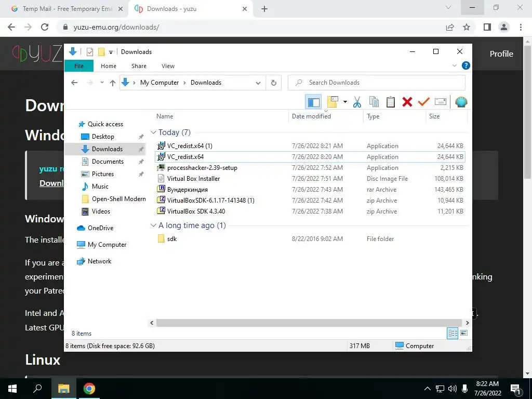The image size is (532, 399).
Task: Click My Computer in address breadcrumb
Action: [159, 83]
